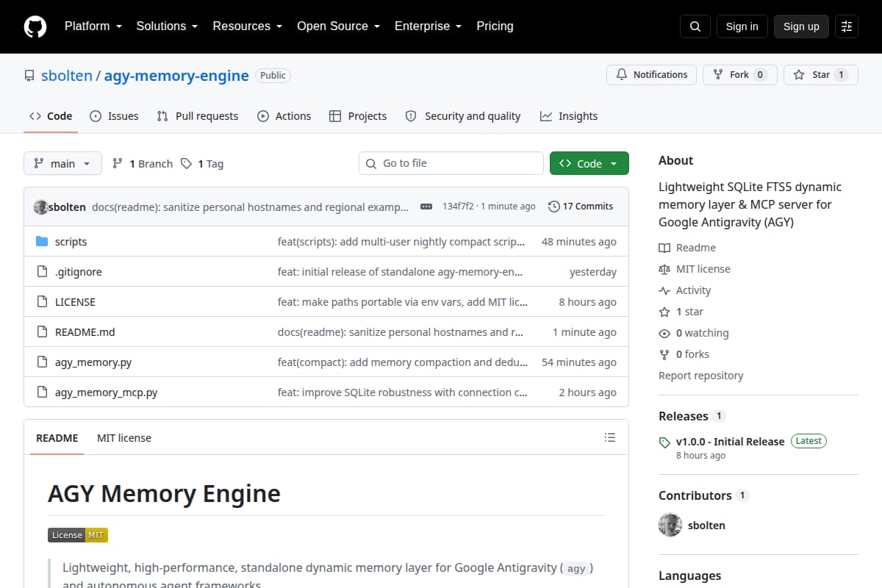Open the main branch selector dropdown
Viewport: 882px width, 588px height.
(62, 163)
